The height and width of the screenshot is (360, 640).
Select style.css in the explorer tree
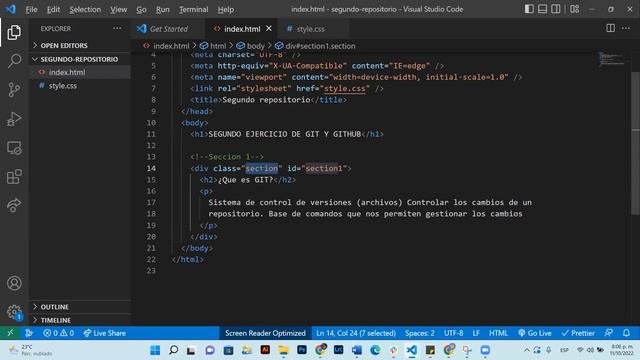pos(80,86)
